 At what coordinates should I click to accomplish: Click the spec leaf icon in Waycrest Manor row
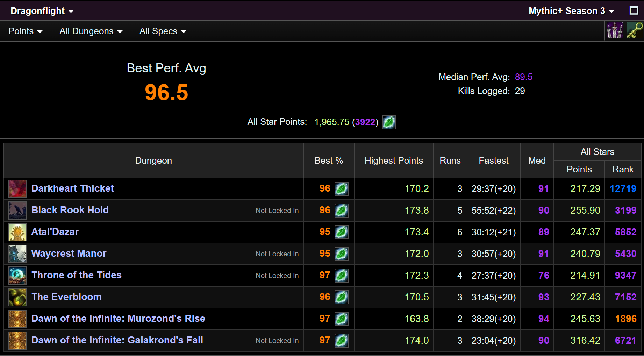342,254
